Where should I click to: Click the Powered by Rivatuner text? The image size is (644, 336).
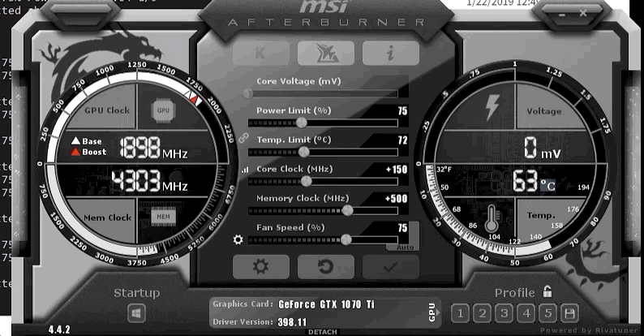coord(589,330)
